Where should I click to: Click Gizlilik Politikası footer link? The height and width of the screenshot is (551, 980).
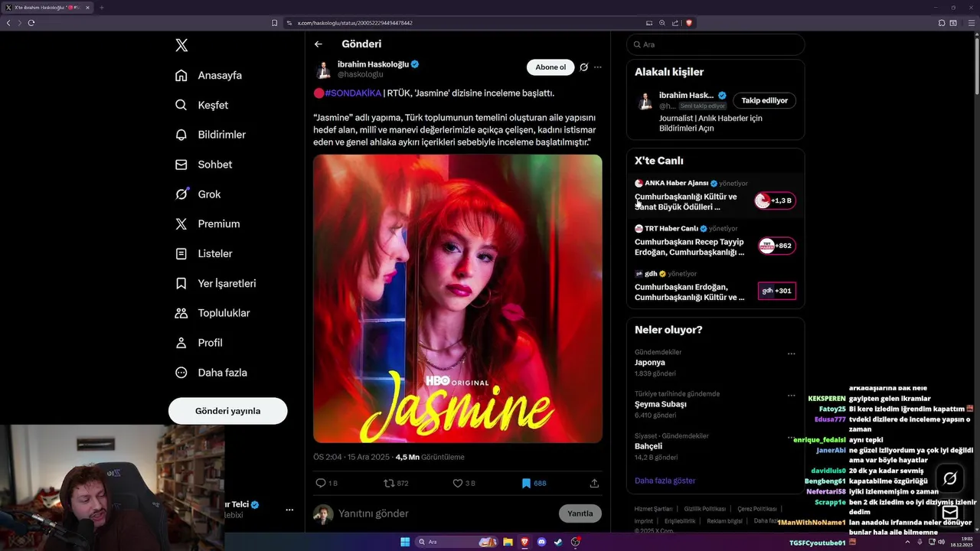pyautogui.click(x=705, y=509)
